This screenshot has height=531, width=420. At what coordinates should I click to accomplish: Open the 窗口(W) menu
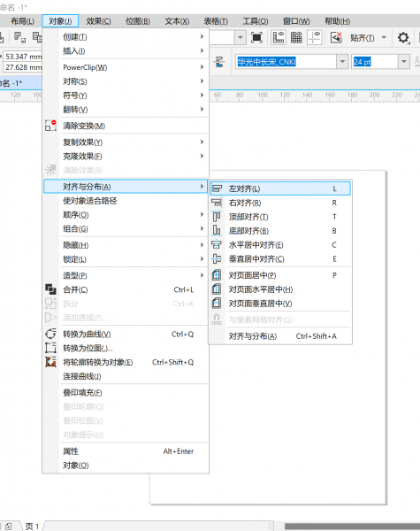[x=296, y=21]
